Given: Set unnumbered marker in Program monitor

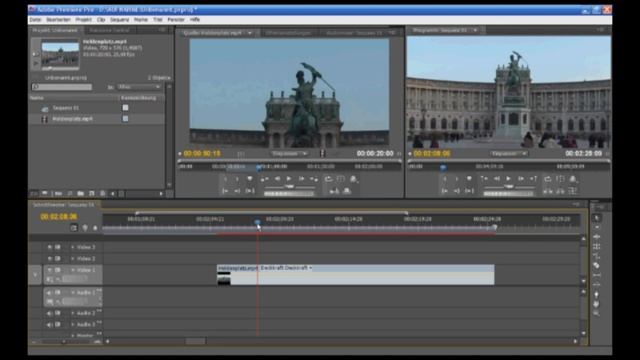Looking at the screenshot, I should tap(469, 179).
